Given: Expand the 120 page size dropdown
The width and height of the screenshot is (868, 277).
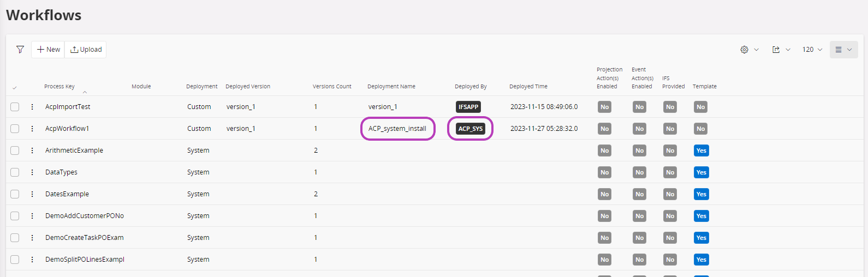Looking at the screenshot, I should 812,50.
